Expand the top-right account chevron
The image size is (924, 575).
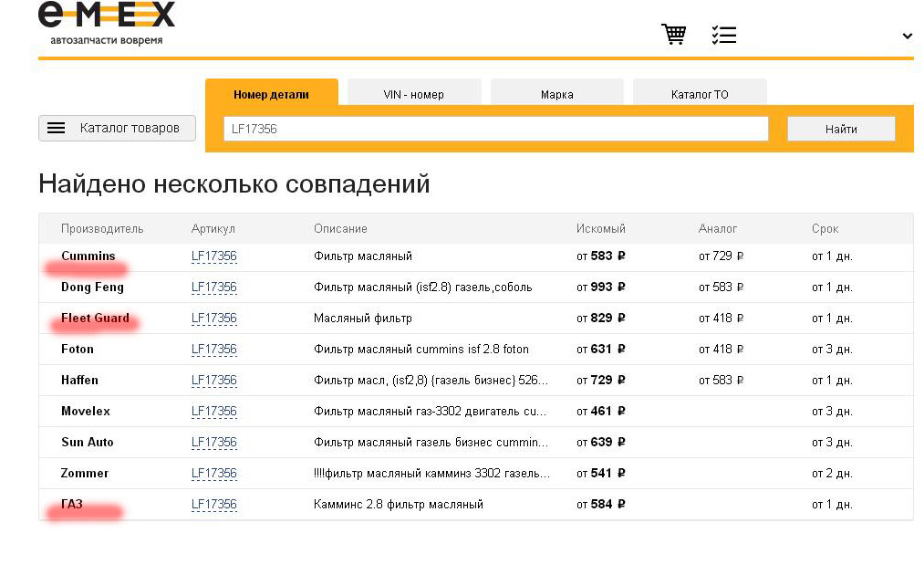[907, 37]
